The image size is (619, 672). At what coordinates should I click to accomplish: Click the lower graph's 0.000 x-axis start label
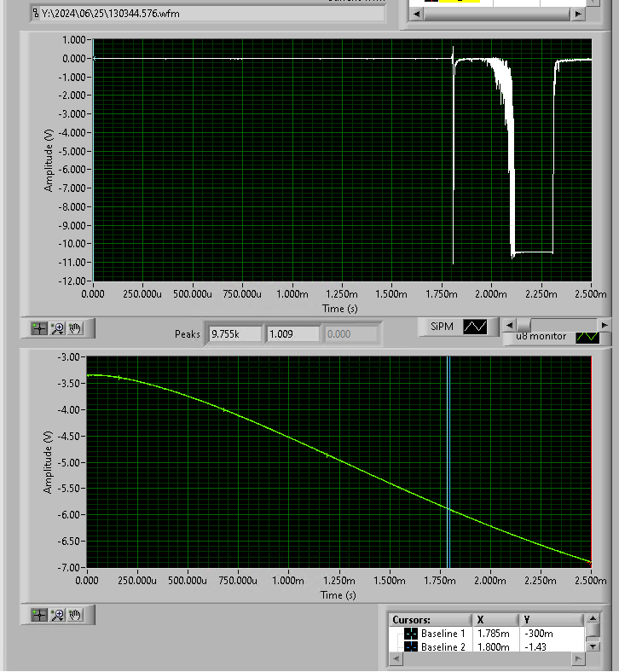tap(87, 581)
